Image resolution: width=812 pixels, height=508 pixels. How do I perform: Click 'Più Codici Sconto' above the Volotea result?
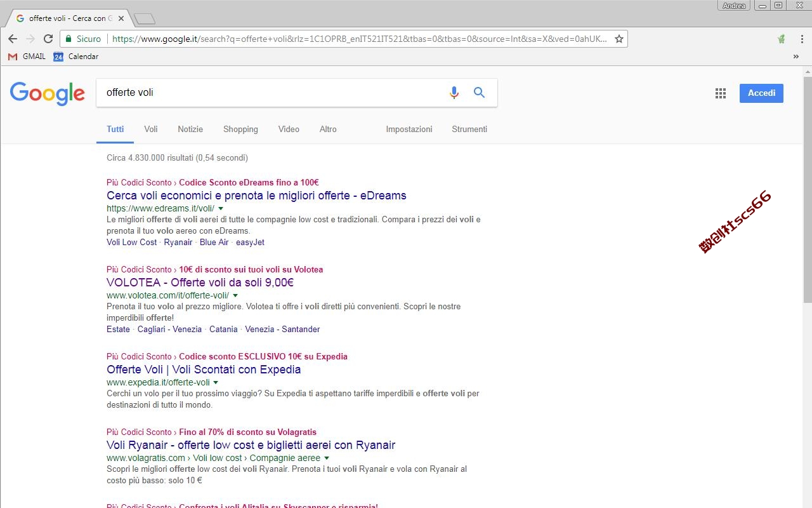[x=139, y=269]
